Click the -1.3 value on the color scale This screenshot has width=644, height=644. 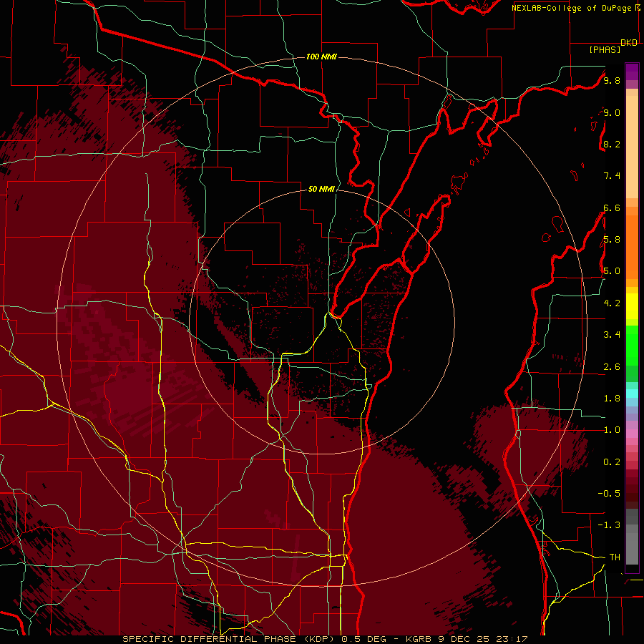[609, 525]
